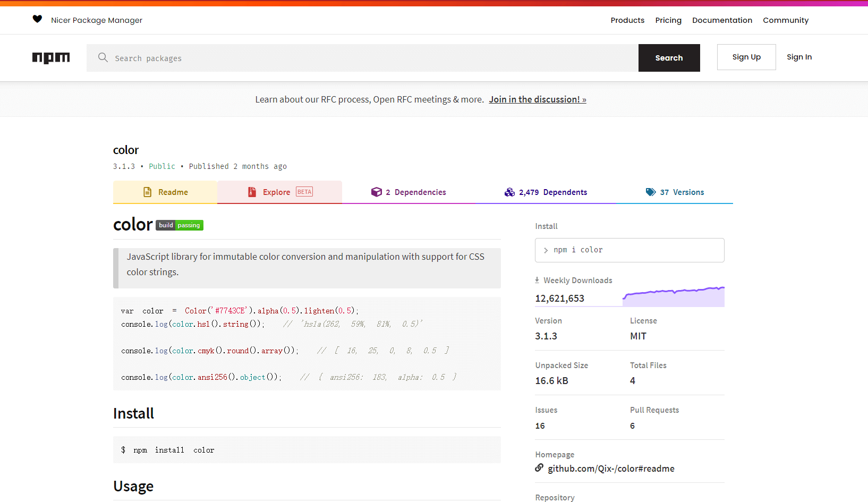Open the Pricing page
Screen dimensions: 868x502
click(x=668, y=20)
